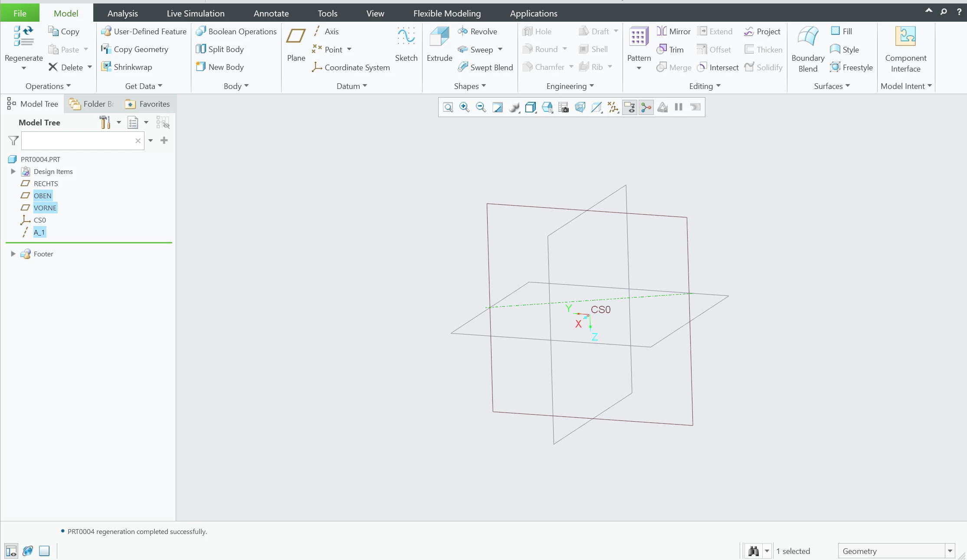Click the Zoom In magnifier icon
The width and height of the screenshot is (967, 560).
(464, 107)
